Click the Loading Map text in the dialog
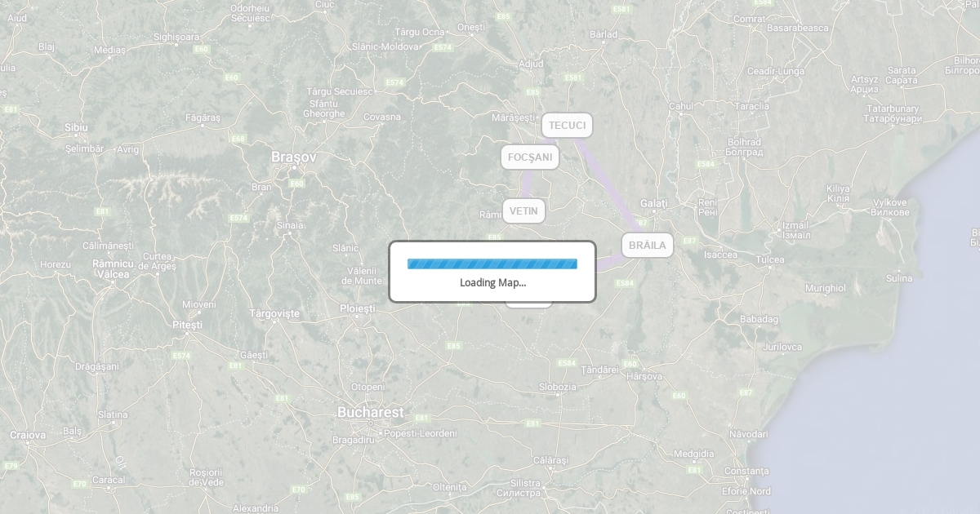980x514 pixels. (492, 282)
